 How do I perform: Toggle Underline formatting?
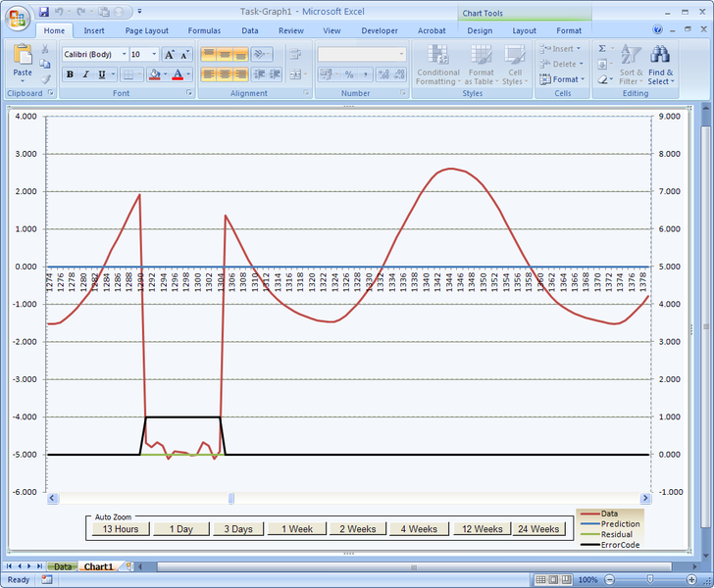click(102, 74)
